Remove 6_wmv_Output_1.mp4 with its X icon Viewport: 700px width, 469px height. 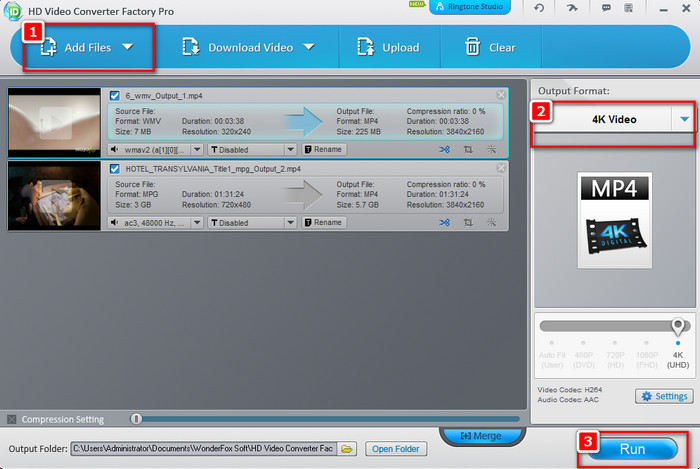click(501, 95)
